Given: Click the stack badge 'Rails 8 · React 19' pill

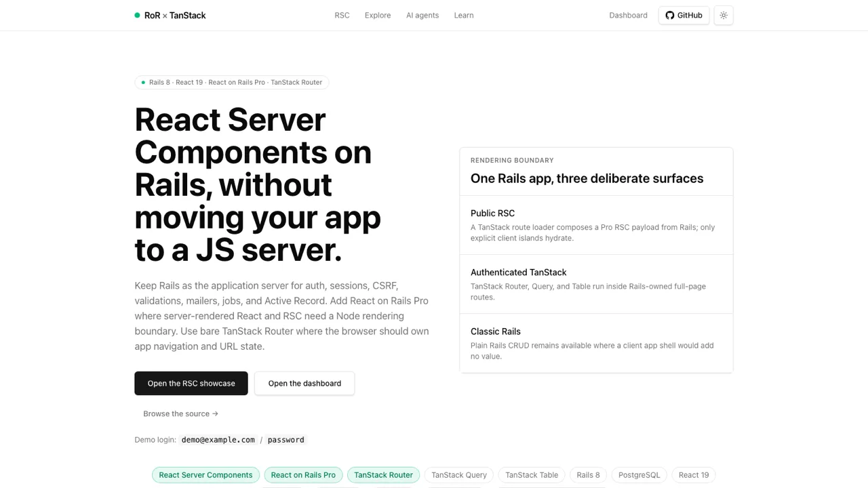Looking at the screenshot, I should pyautogui.click(x=232, y=82).
